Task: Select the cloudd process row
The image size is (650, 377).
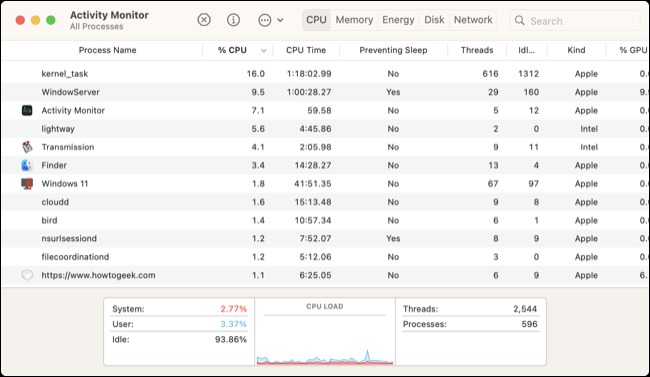Action: pyautogui.click(x=325, y=202)
